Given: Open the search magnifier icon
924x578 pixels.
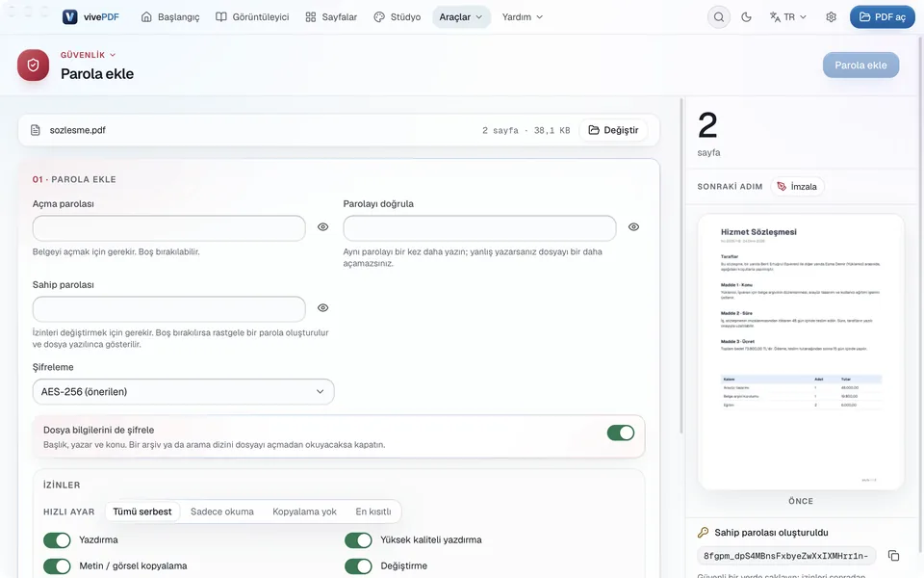Looking at the screenshot, I should (x=718, y=17).
